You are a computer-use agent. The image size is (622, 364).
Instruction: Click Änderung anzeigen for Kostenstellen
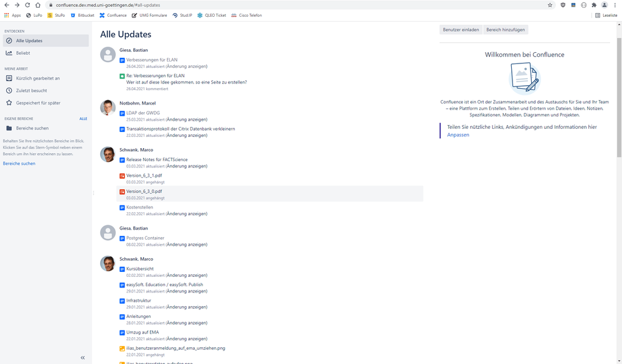point(186,213)
